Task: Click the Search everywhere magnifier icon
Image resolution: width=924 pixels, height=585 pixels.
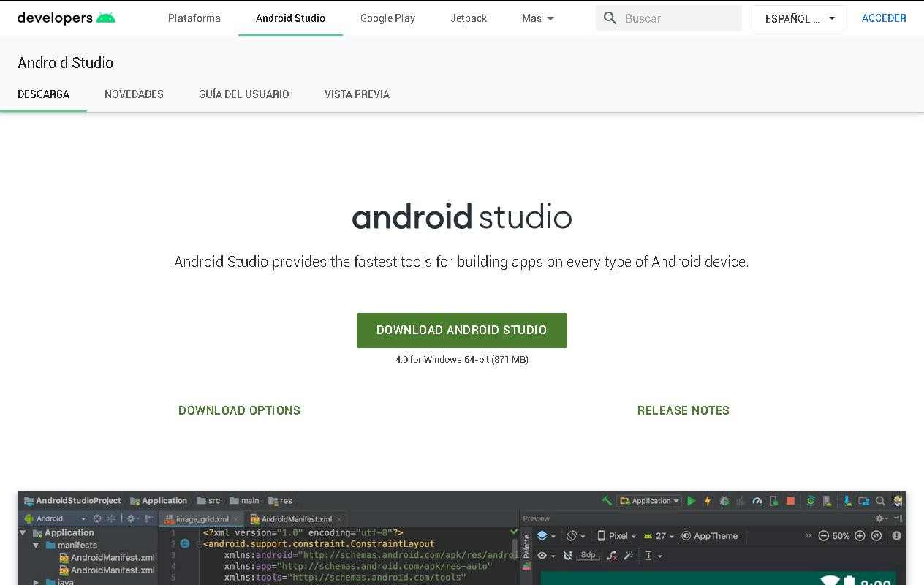Action: point(881,500)
